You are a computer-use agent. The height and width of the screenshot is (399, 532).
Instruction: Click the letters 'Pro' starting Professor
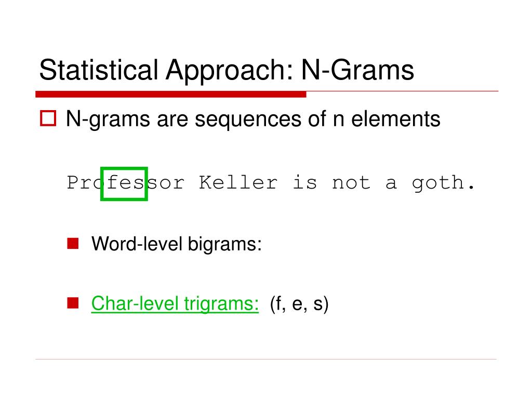point(84,183)
